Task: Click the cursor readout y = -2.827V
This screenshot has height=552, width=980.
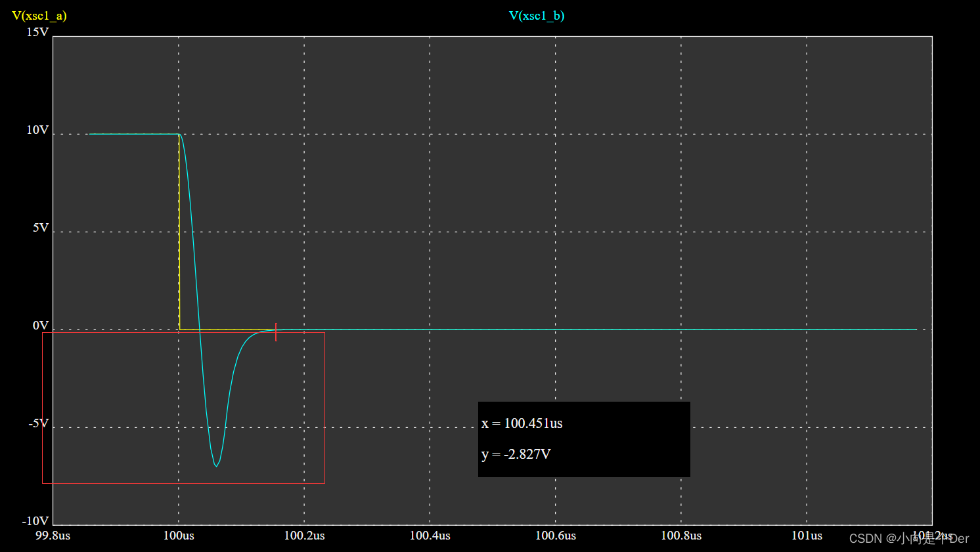Action: (x=516, y=454)
